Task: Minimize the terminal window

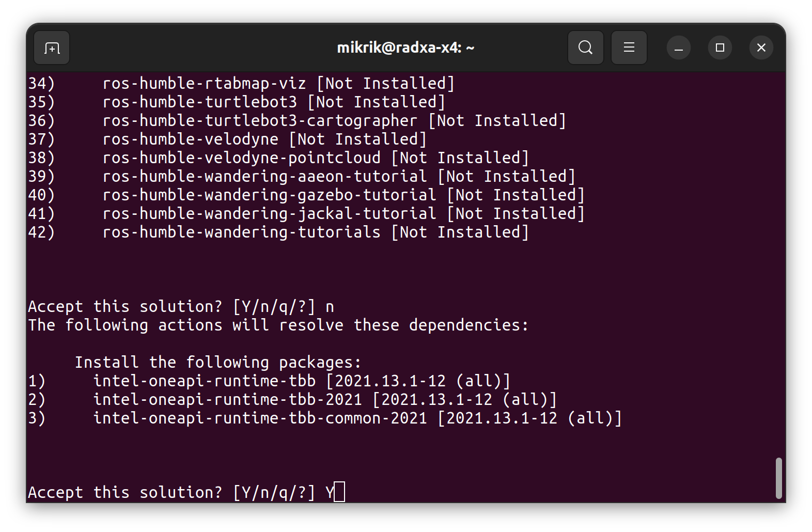Action: [679, 48]
